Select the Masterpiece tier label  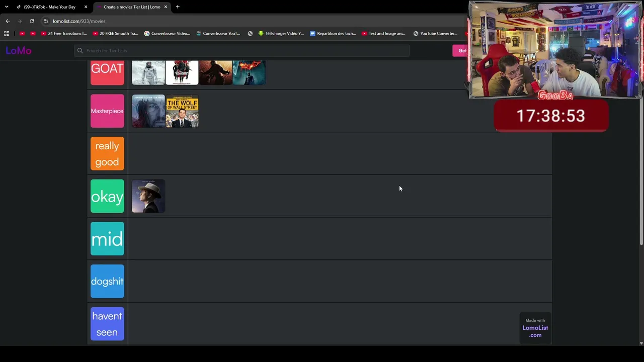(107, 111)
